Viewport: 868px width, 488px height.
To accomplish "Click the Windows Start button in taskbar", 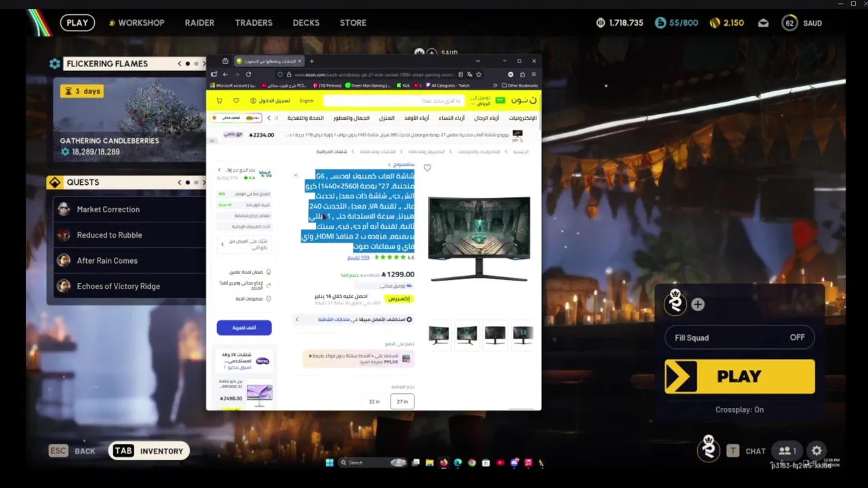I will pos(330,463).
